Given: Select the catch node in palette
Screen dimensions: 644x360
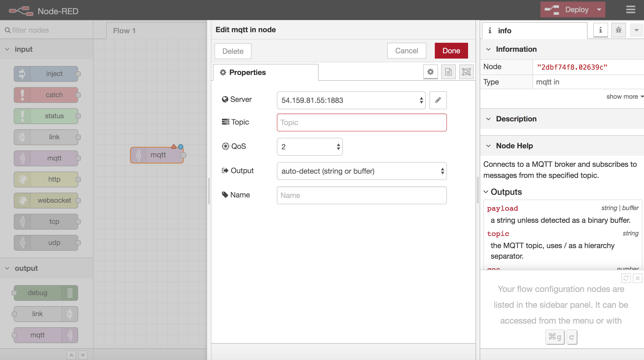Looking at the screenshot, I should (x=46, y=95).
